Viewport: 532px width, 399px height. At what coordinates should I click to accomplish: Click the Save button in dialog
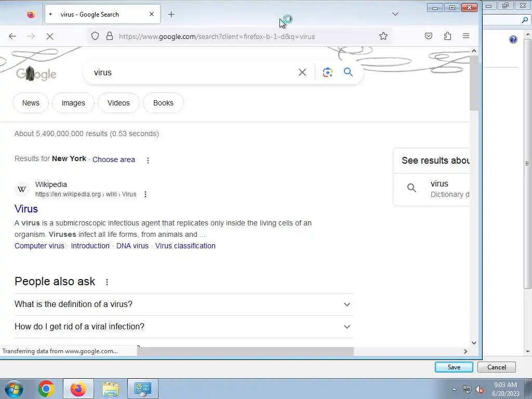point(454,367)
